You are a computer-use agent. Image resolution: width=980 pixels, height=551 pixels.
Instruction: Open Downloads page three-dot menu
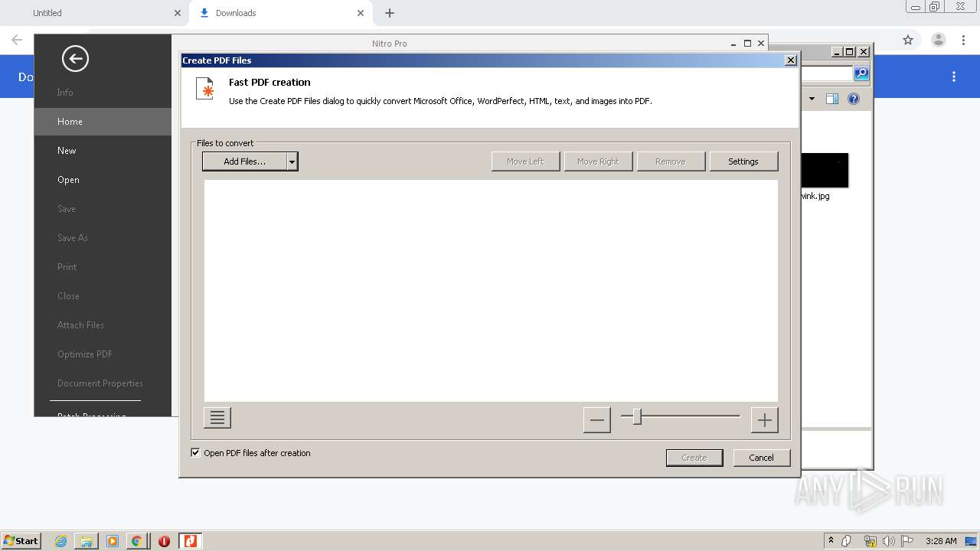pos(954,77)
